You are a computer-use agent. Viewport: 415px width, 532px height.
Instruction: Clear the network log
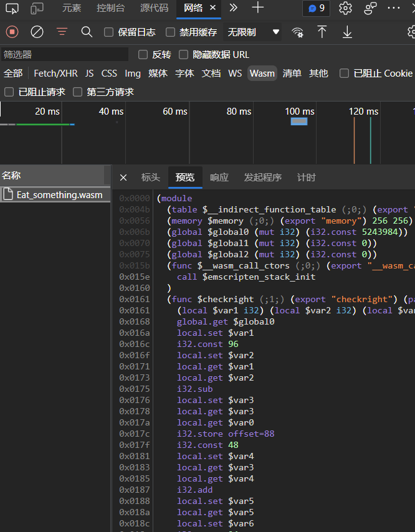(x=37, y=32)
